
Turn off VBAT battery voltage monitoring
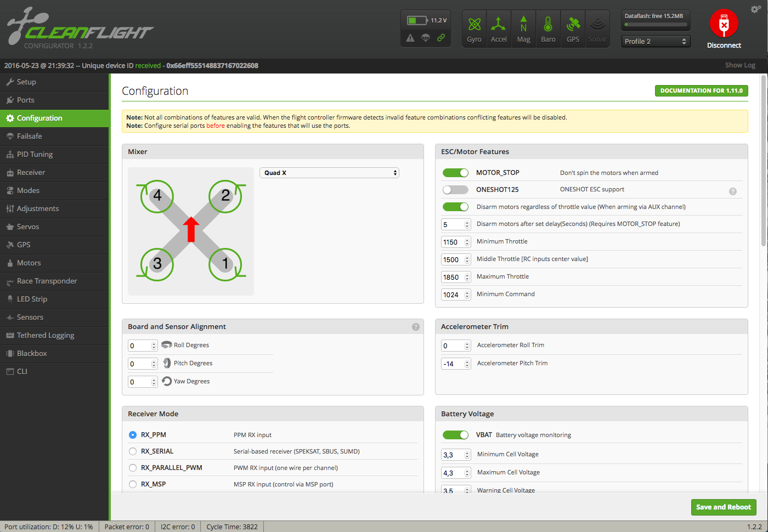pos(456,435)
